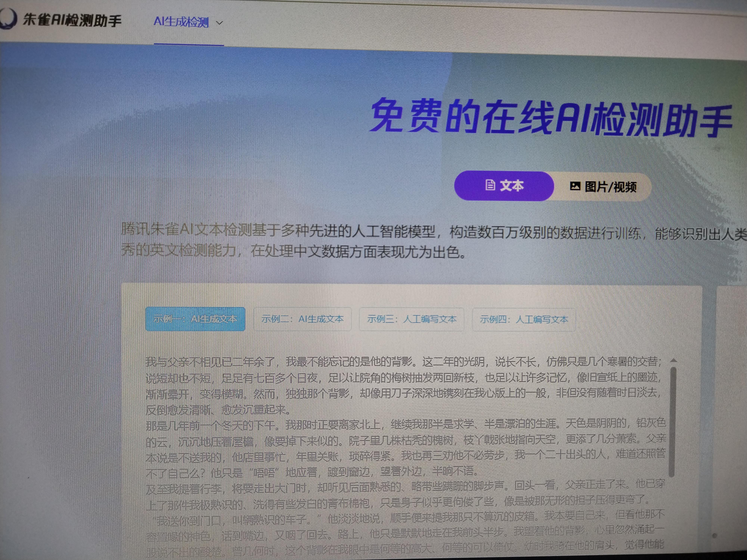747x560 pixels.
Task: Select 示例一：AI生成文本 sample
Action: (x=195, y=319)
